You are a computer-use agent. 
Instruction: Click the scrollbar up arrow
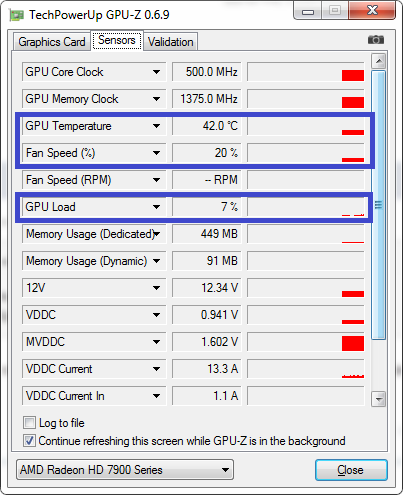(378, 61)
